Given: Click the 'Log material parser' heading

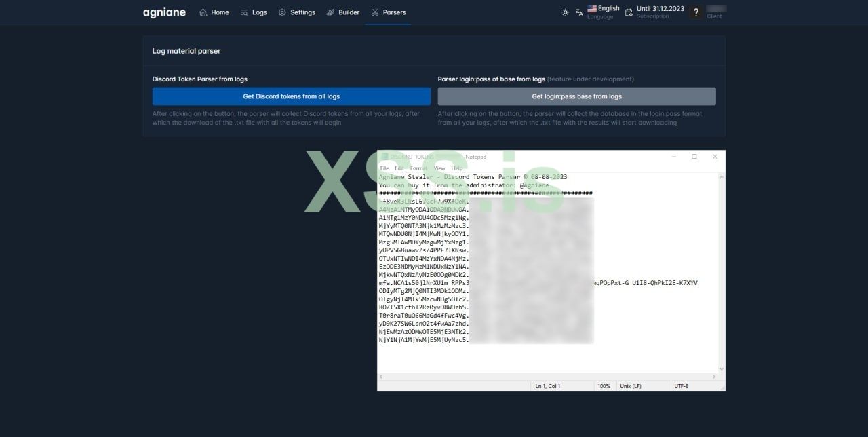Looking at the screenshot, I should [186, 51].
